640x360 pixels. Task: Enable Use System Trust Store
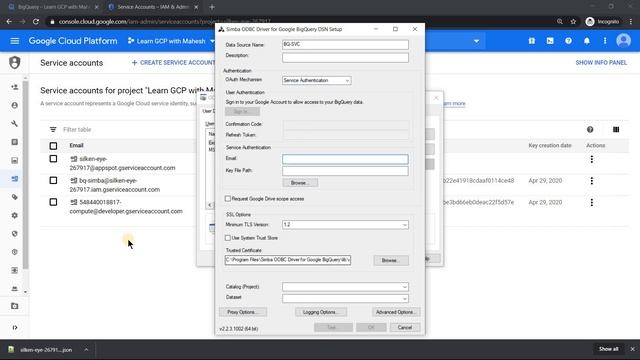point(228,238)
